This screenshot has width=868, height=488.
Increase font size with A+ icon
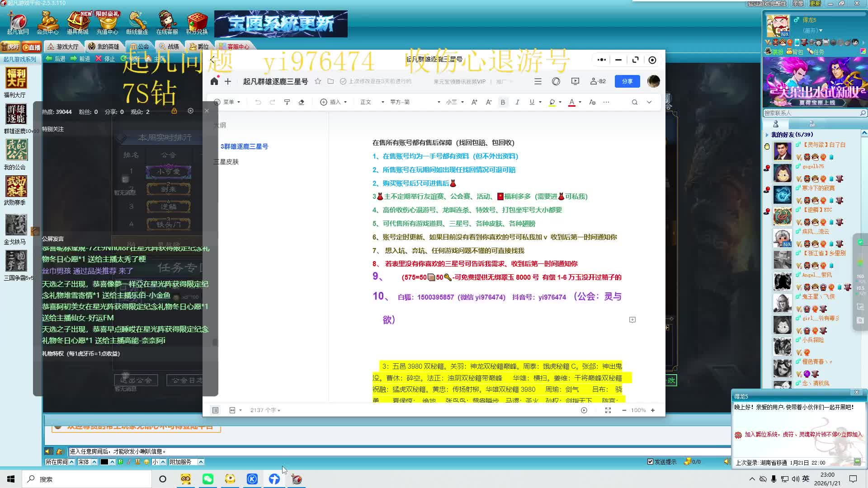click(x=474, y=102)
